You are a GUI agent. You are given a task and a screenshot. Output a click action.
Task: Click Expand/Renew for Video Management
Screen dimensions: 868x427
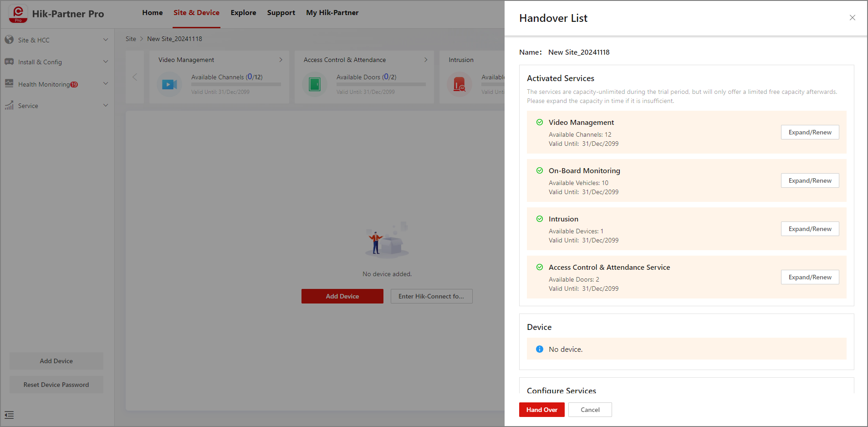(810, 132)
